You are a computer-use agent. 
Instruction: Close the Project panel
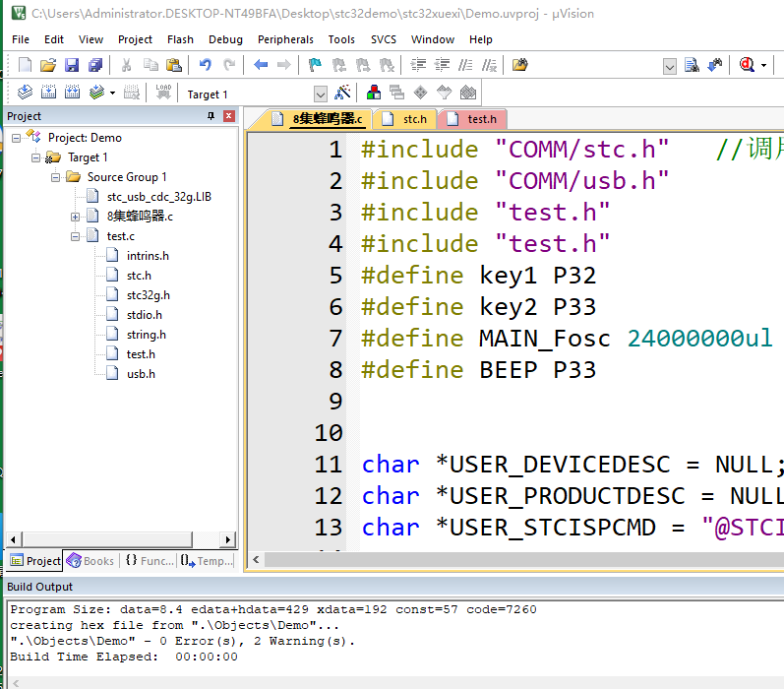229,116
